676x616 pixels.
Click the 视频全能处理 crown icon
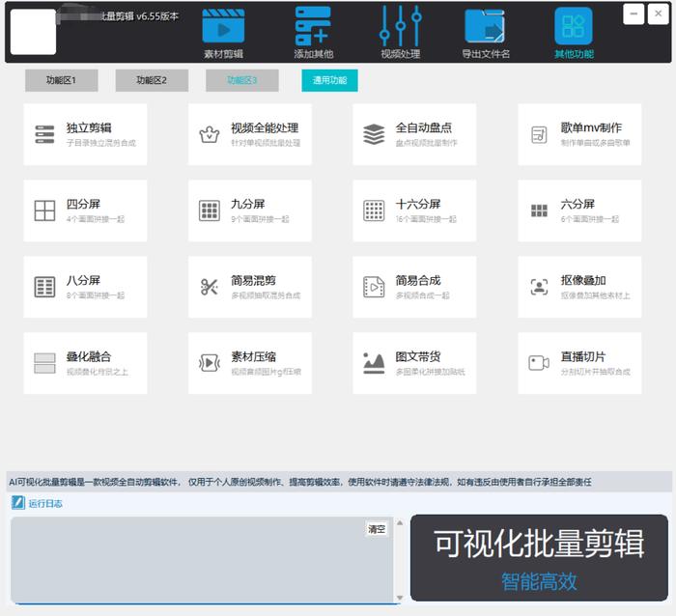[210, 134]
